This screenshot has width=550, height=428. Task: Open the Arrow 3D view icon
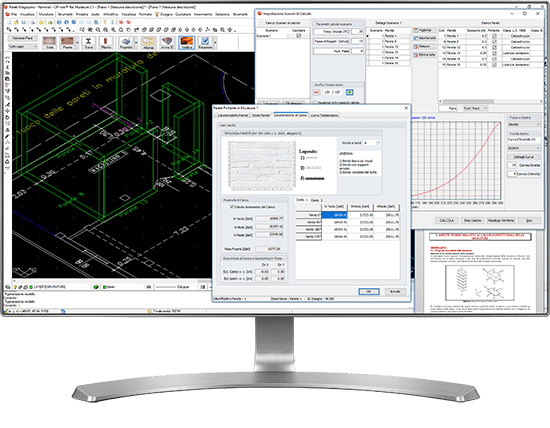(167, 42)
